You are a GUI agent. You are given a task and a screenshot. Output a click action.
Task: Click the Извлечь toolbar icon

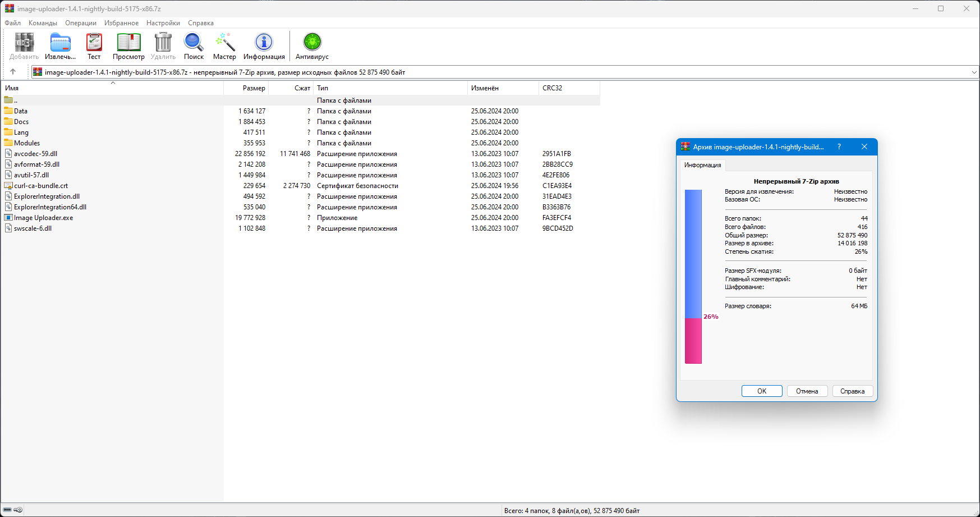60,42
